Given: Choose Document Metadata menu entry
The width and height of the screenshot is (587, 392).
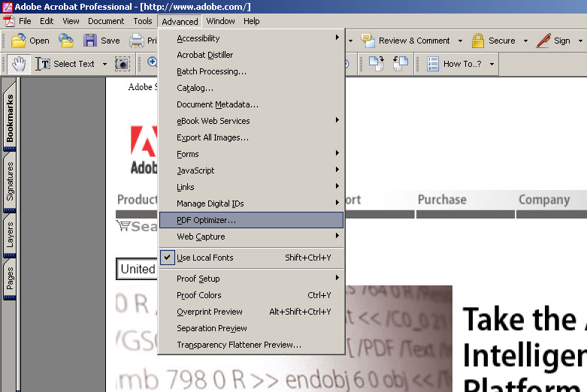Looking at the screenshot, I should [x=251, y=104].
